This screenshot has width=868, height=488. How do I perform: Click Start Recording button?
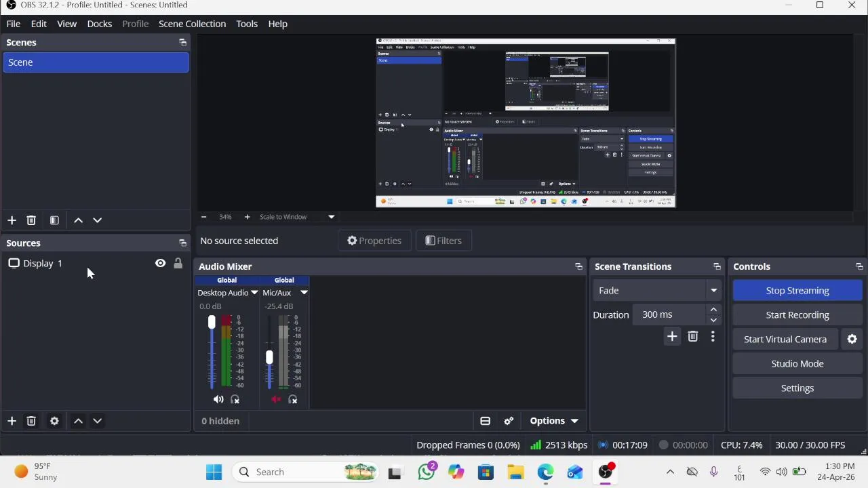797,315
